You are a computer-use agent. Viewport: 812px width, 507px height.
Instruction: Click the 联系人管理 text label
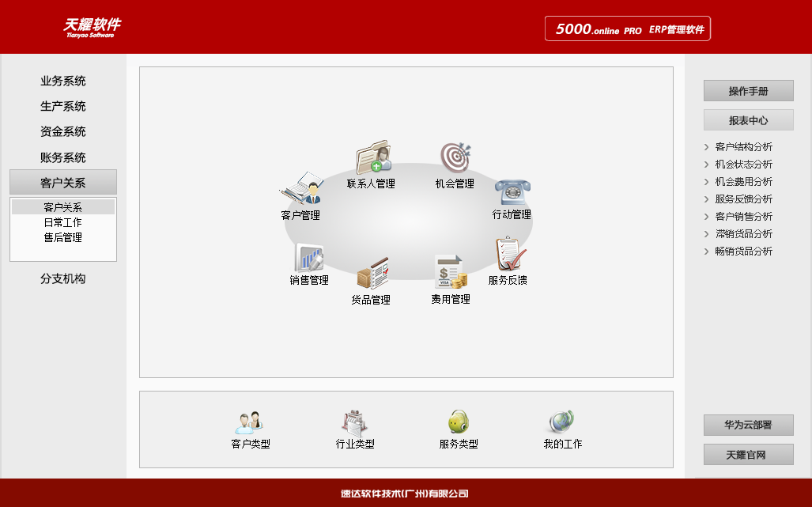click(x=371, y=184)
